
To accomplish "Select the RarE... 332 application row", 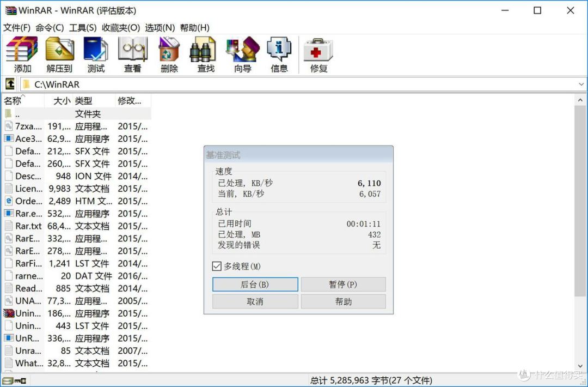I will (77, 238).
